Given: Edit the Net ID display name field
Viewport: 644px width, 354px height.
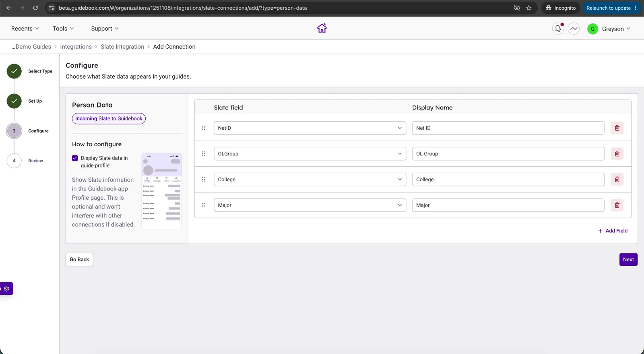Looking at the screenshot, I should [508, 128].
